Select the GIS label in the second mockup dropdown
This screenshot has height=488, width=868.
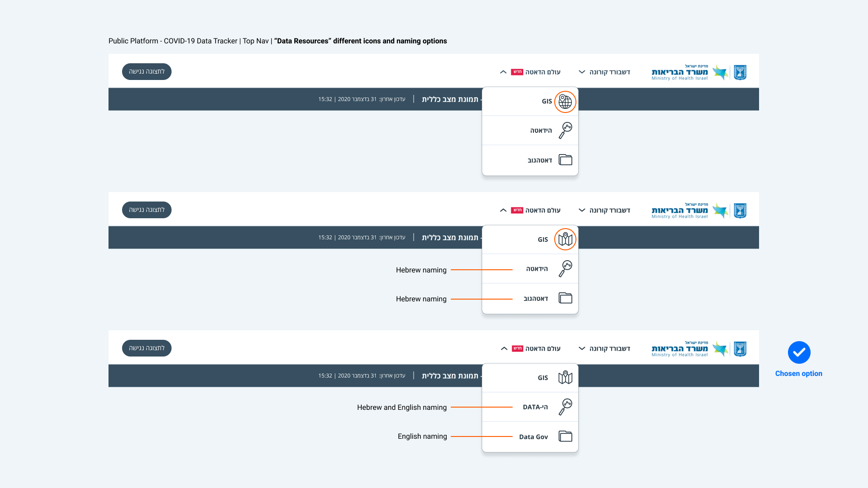point(542,239)
